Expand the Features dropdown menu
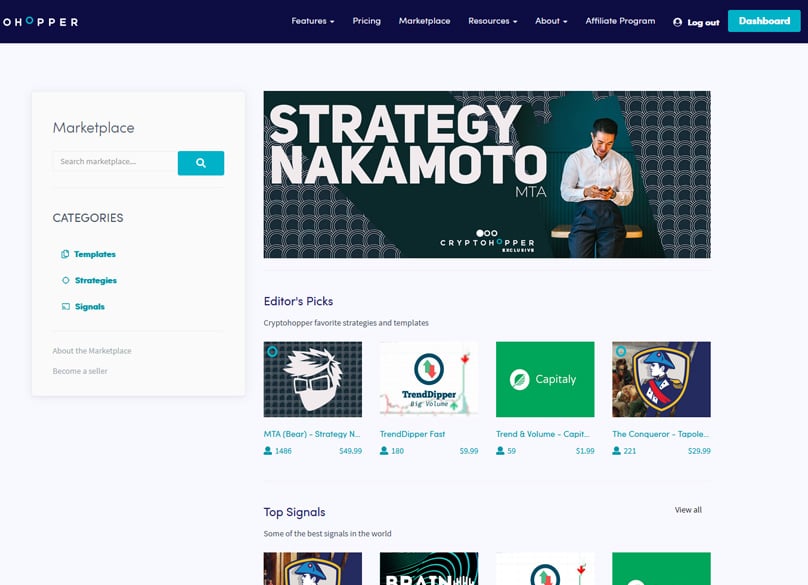This screenshot has height=585, width=808. (x=312, y=21)
